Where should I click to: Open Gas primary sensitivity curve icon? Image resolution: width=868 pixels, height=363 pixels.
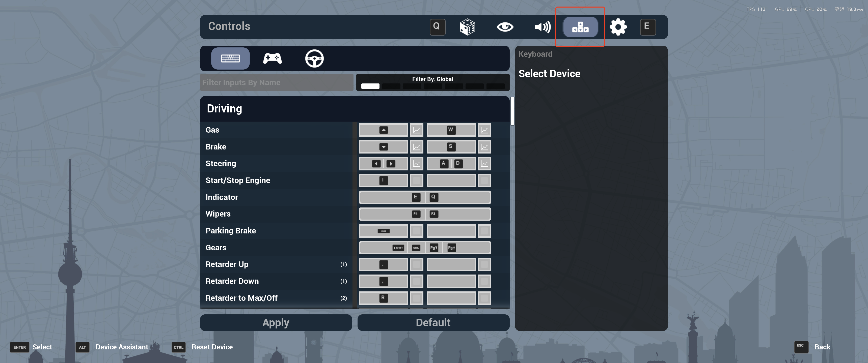click(x=417, y=130)
